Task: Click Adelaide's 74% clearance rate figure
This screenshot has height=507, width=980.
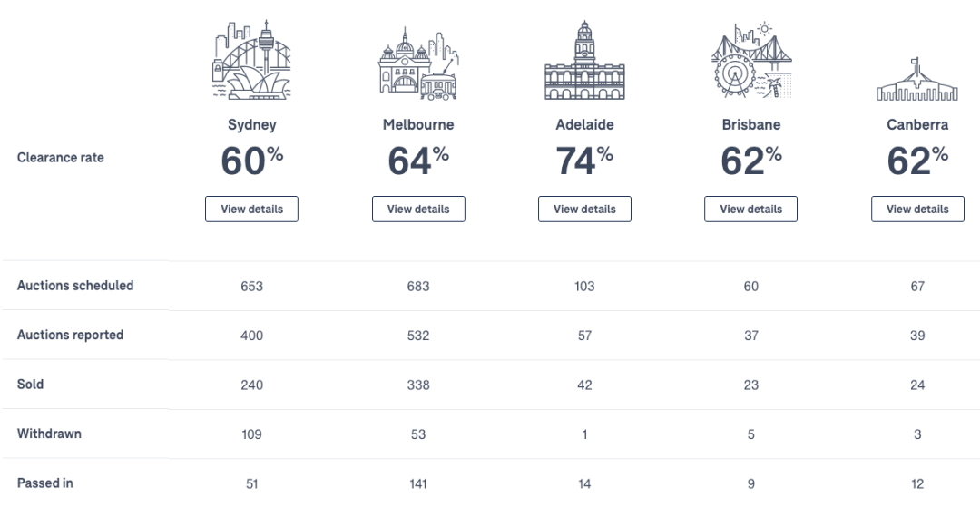Action: point(584,160)
